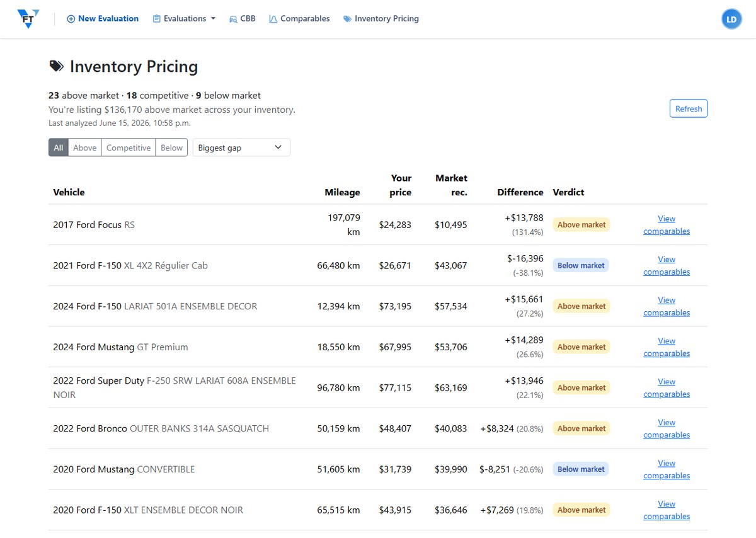Click the Evaluations clipboard icon

pos(157,19)
